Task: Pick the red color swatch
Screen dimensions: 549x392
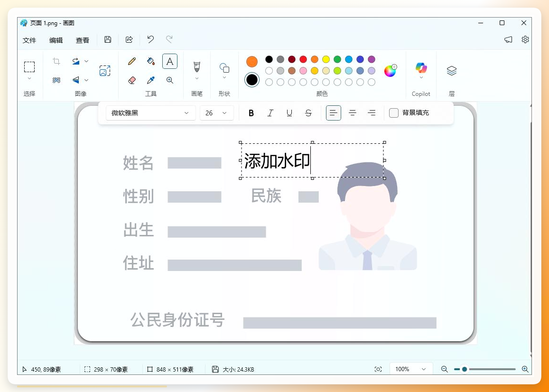Action: pos(303,59)
